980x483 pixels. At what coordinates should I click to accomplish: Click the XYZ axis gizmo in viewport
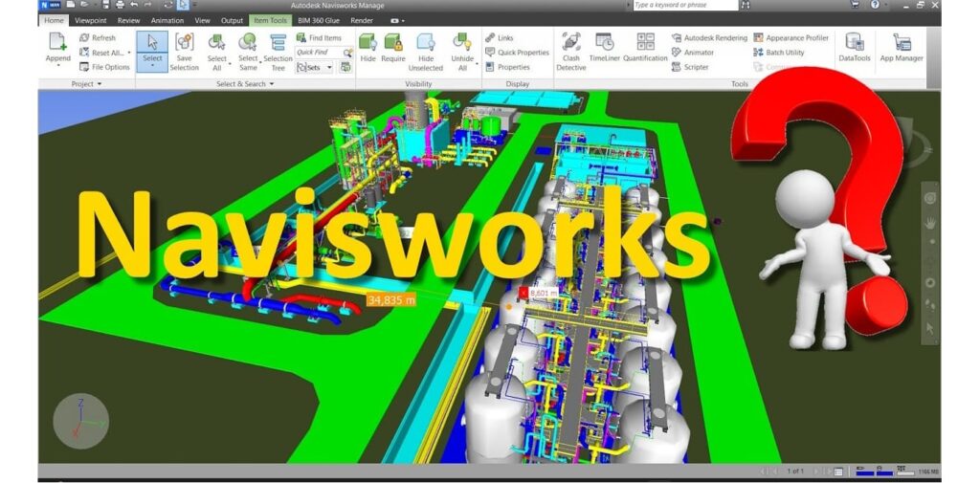81,421
